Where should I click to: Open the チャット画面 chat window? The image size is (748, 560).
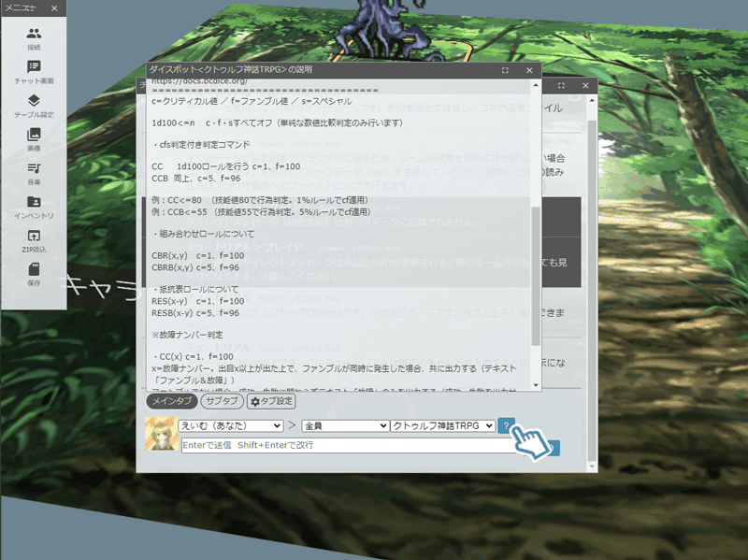tap(34, 72)
